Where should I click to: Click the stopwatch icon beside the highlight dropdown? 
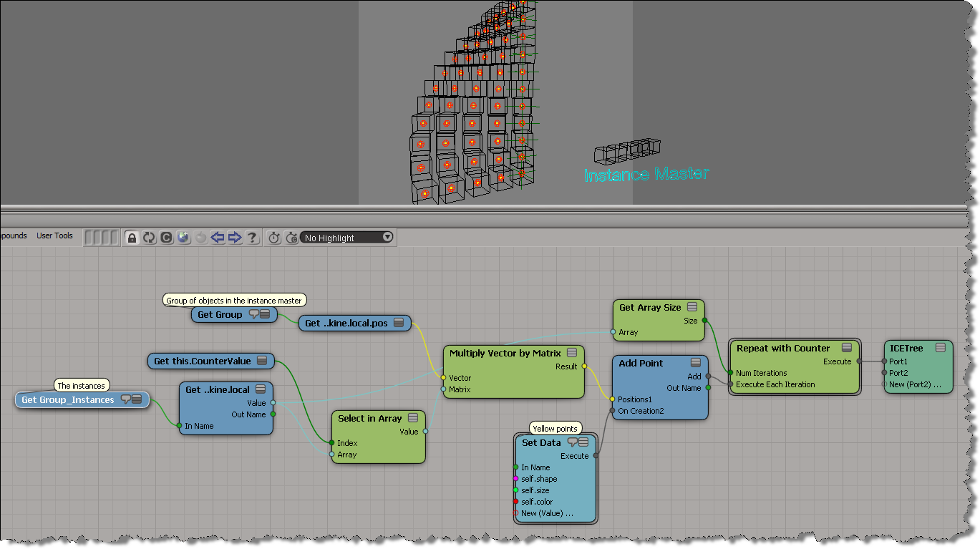tap(291, 238)
